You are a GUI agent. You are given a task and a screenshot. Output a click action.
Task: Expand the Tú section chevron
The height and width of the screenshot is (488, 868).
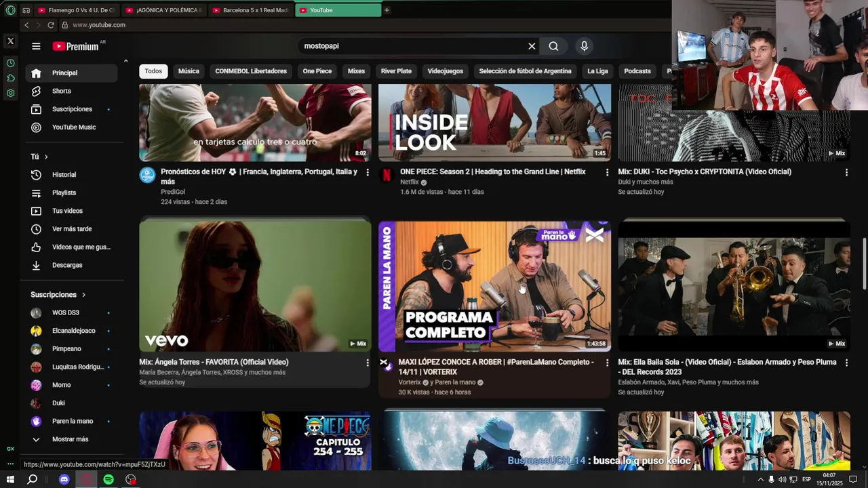click(x=46, y=157)
